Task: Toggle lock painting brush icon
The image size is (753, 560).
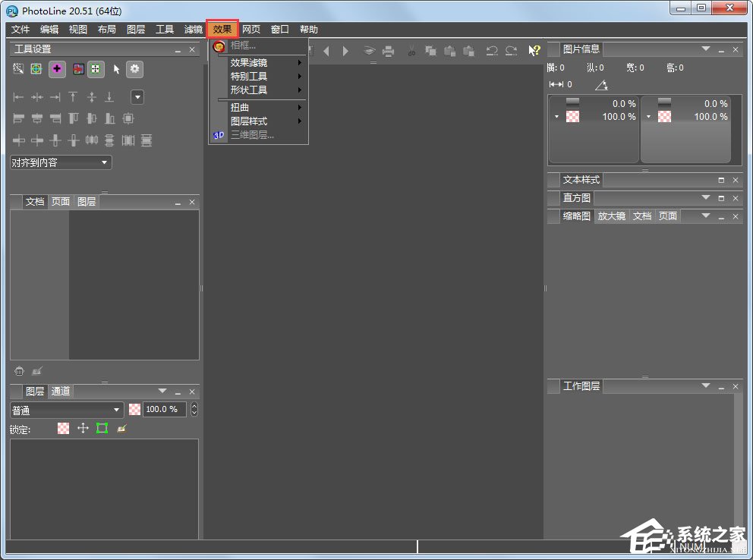Action: 121,428
